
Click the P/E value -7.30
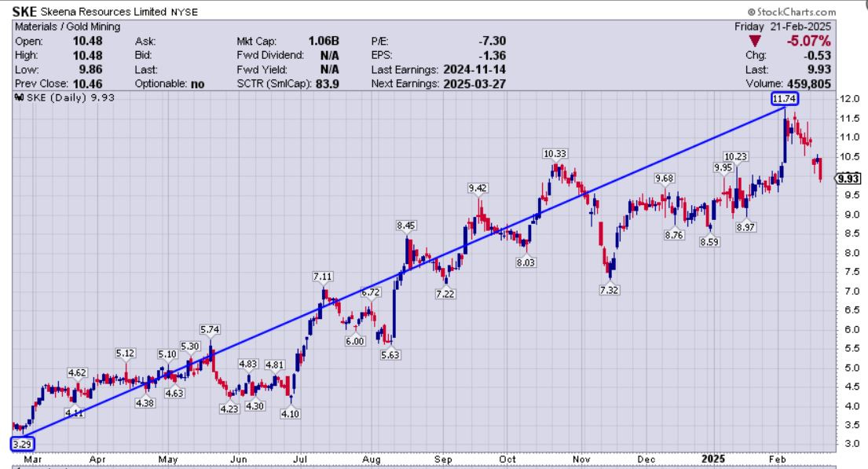click(492, 41)
